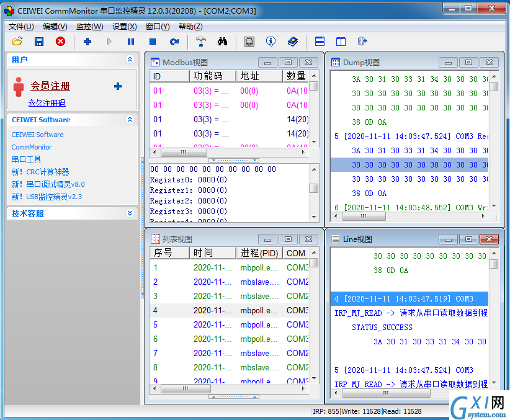
Task: Click the CommMonitor app icon in title bar
Action: [x=9, y=11]
